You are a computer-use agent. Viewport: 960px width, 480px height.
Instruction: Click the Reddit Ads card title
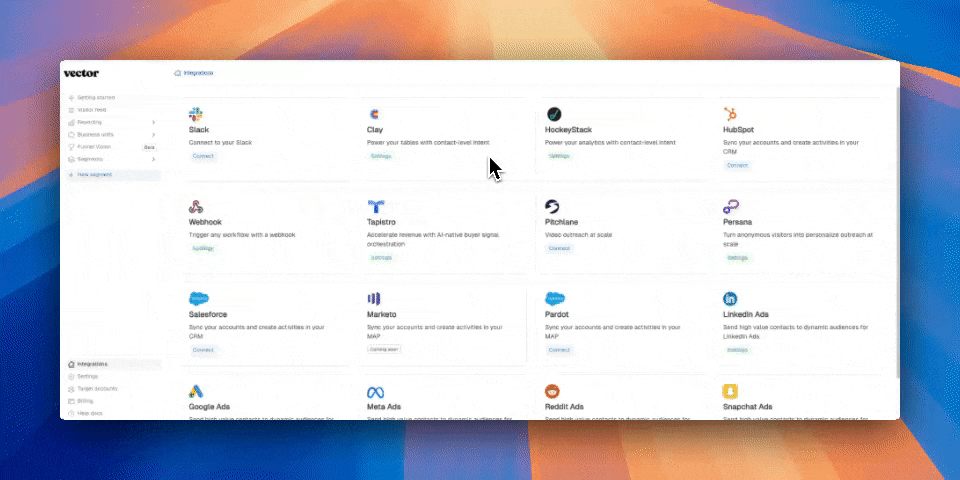coord(564,407)
